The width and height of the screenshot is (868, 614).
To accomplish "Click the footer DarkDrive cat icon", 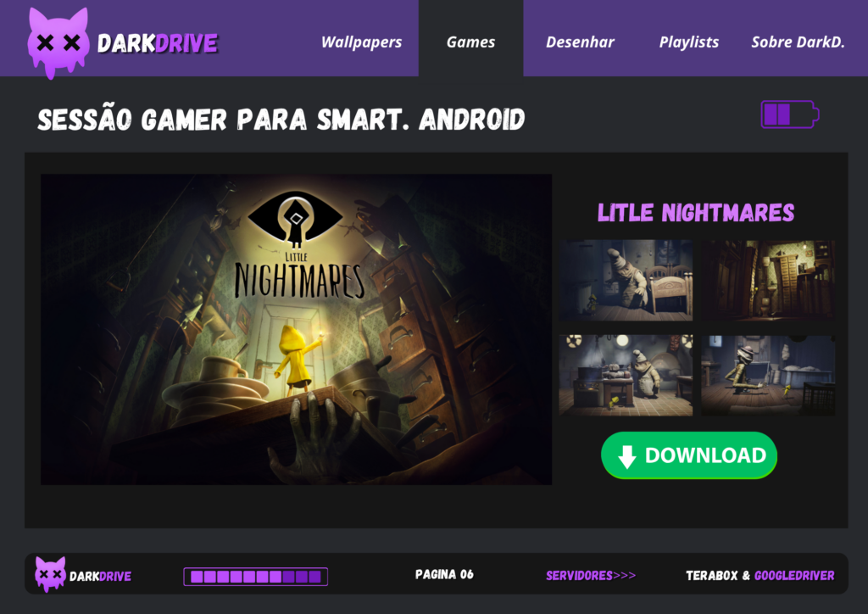I will tap(50, 574).
